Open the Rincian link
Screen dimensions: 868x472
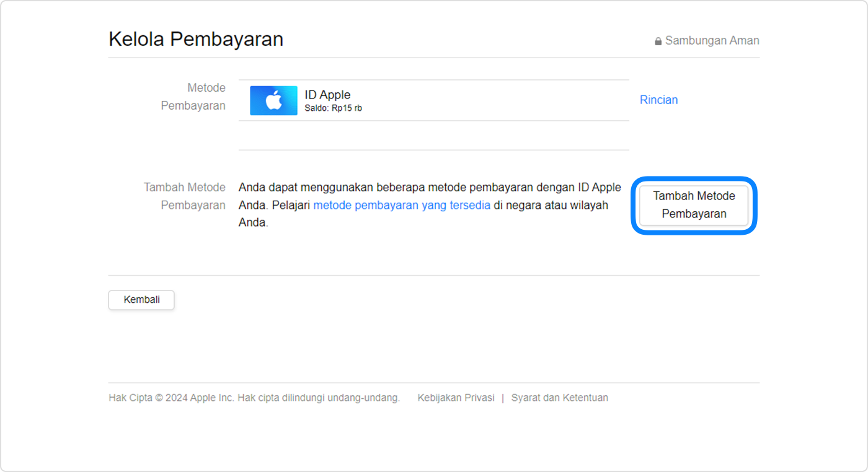(x=658, y=100)
